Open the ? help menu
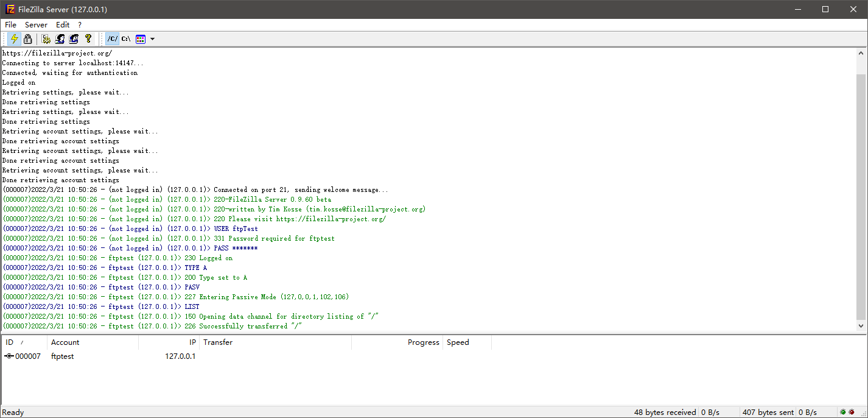The width and height of the screenshot is (868, 418). coord(80,25)
